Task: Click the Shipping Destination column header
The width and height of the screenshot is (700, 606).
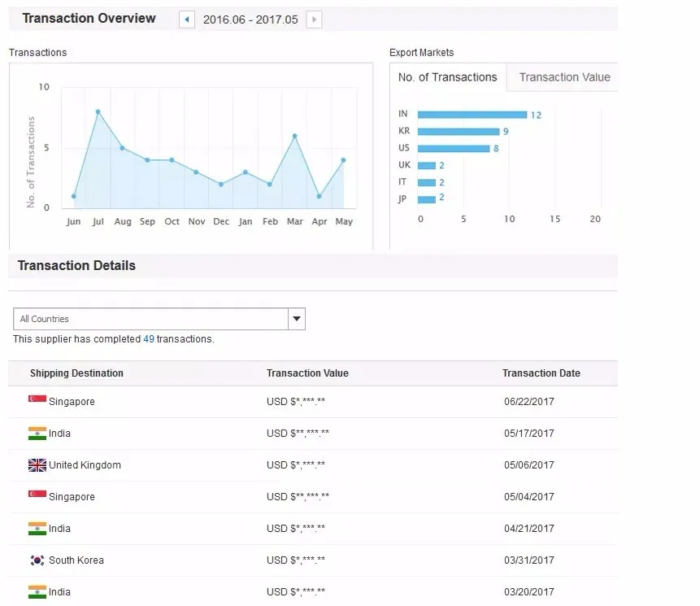Action: [x=76, y=373]
